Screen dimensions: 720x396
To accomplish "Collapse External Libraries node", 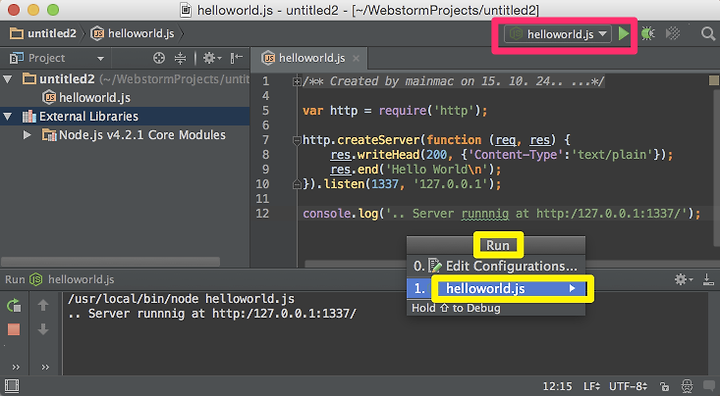I will point(8,117).
